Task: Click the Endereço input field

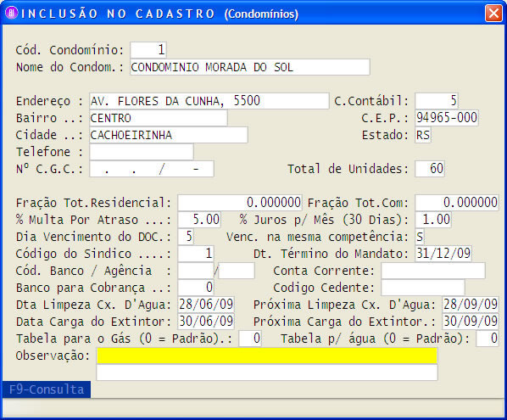Action: 209,101
